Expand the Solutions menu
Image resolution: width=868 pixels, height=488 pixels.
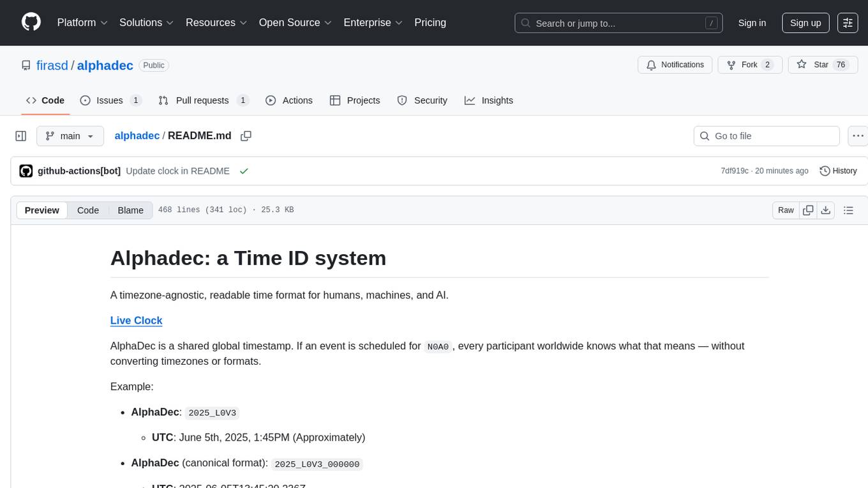coord(147,22)
